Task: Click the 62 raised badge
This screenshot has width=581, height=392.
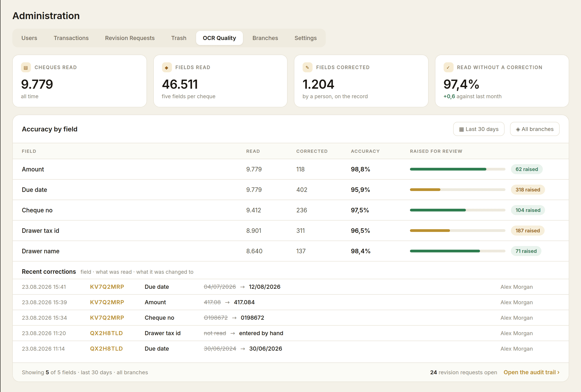Action: pos(526,169)
